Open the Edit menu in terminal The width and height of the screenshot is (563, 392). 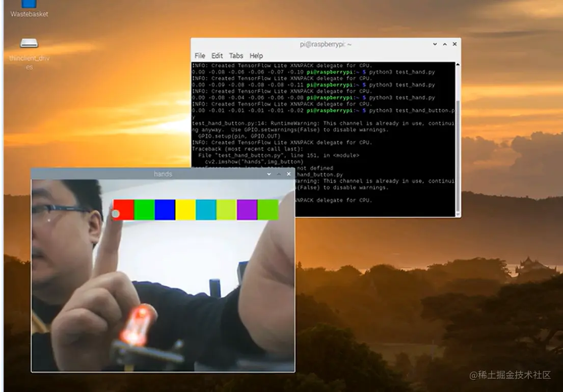pyautogui.click(x=217, y=56)
